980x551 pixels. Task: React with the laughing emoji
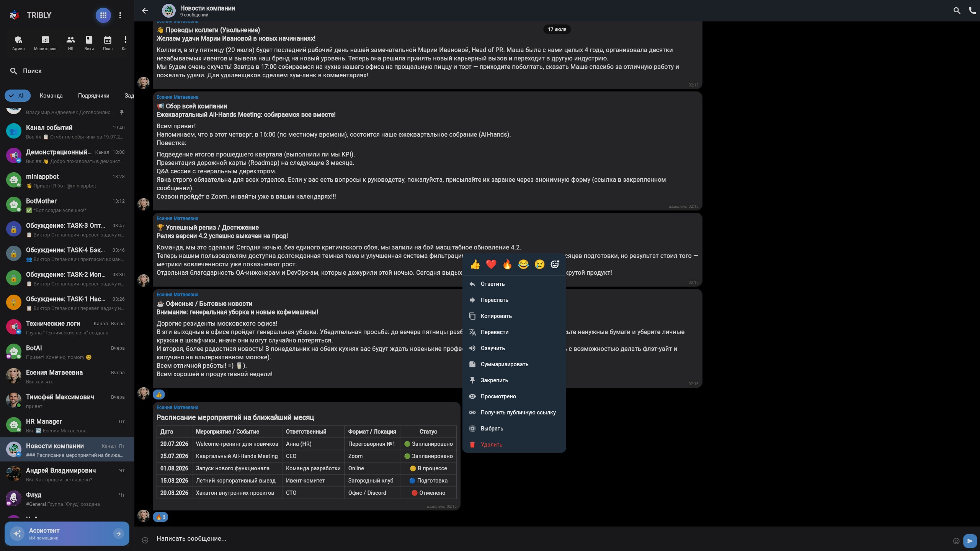click(523, 264)
